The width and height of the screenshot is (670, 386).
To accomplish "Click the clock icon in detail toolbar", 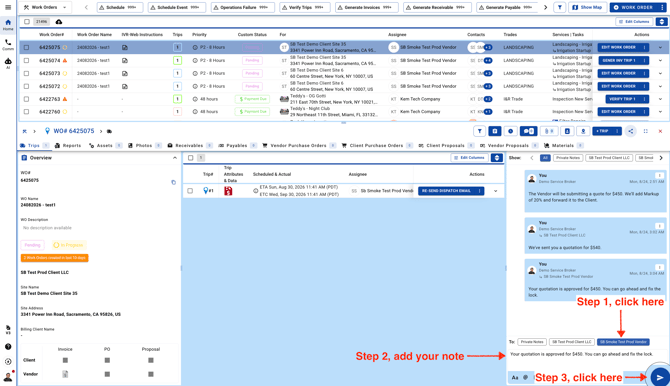I will [x=511, y=131].
